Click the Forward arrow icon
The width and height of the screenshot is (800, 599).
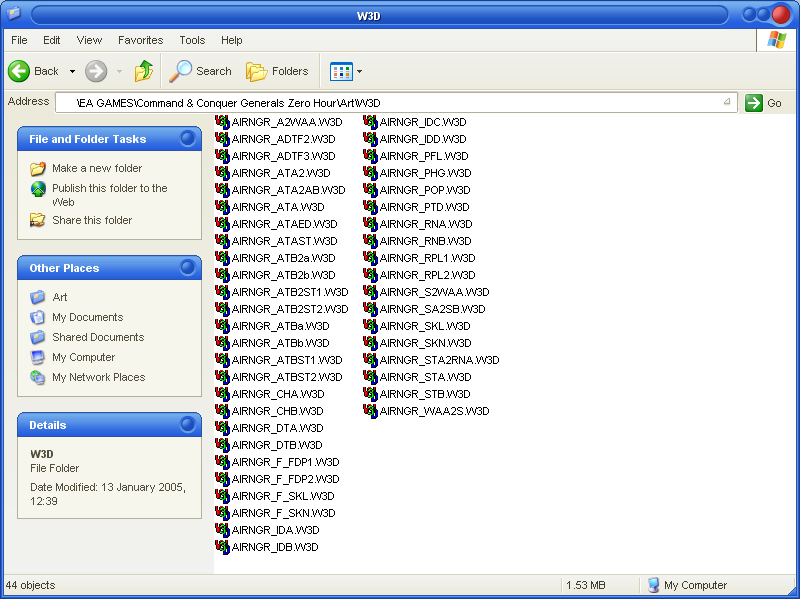(x=96, y=71)
